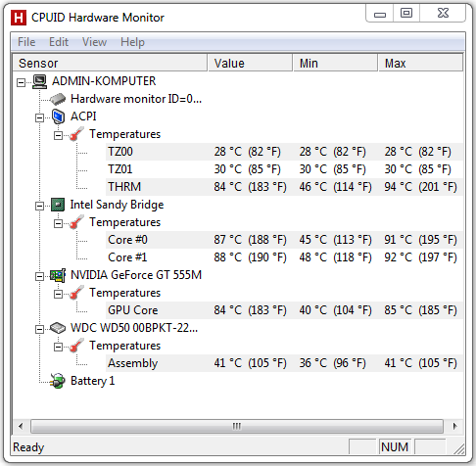Click the horizontal scrollbar right arrow
Screen dimensions: 476x466
454,426
